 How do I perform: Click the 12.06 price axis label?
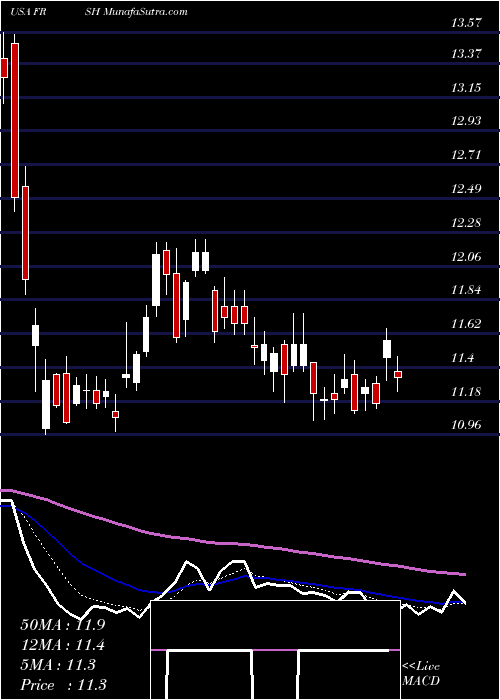(467, 256)
